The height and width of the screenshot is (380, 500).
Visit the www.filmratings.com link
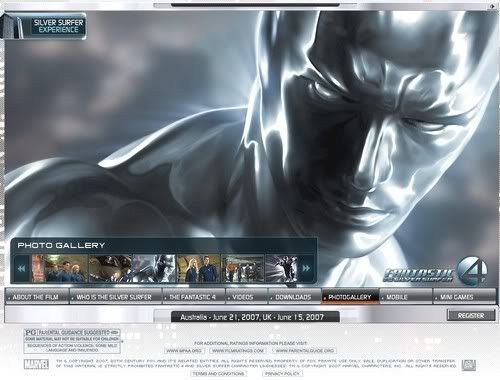pos(238,351)
